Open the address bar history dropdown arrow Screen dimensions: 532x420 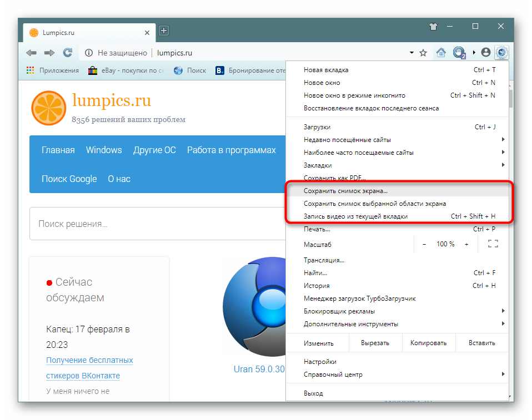click(x=411, y=53)
